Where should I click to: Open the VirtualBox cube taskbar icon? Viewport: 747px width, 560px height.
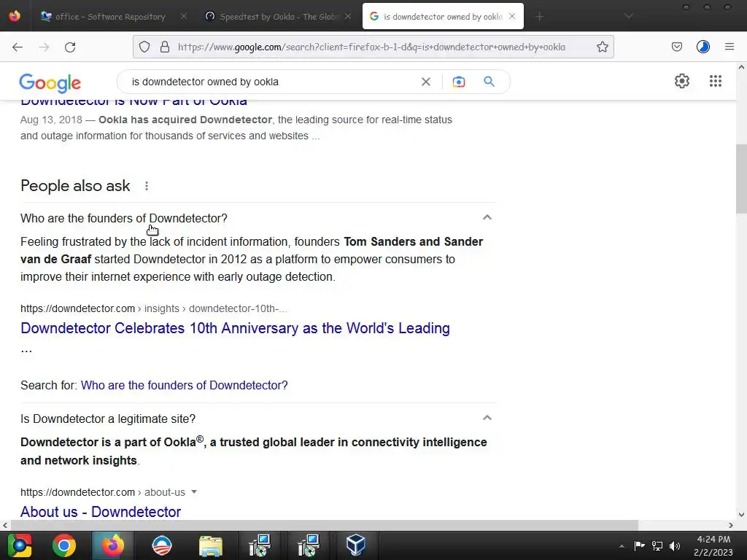tap(355, 545)
